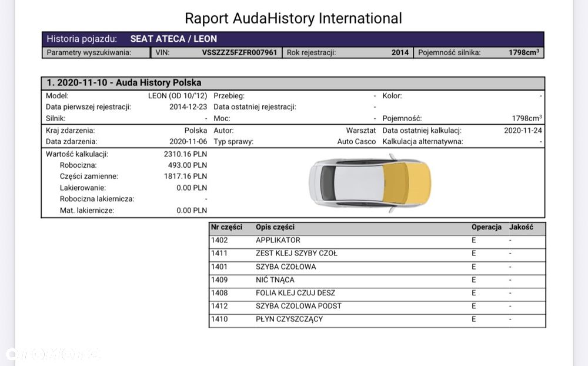This screenshot has height=366, width=588.
Task: Select the SEAT ATECA / LEON heading
Action: coord(173,39)
